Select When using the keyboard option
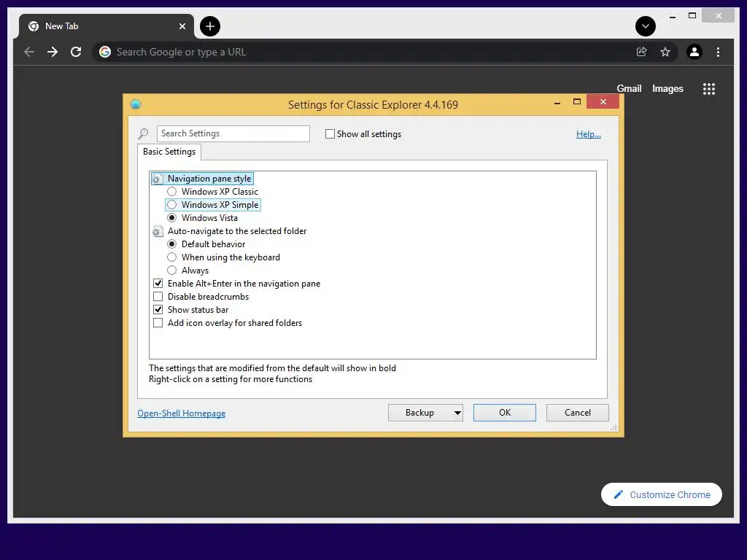This screenshot has width=747, height=560. (172, 257)
